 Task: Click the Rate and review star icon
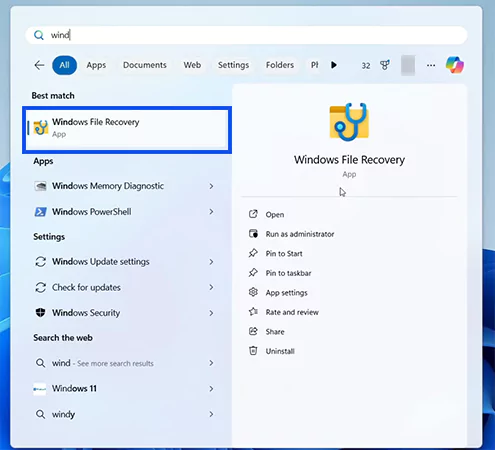(x=253, y=312)
